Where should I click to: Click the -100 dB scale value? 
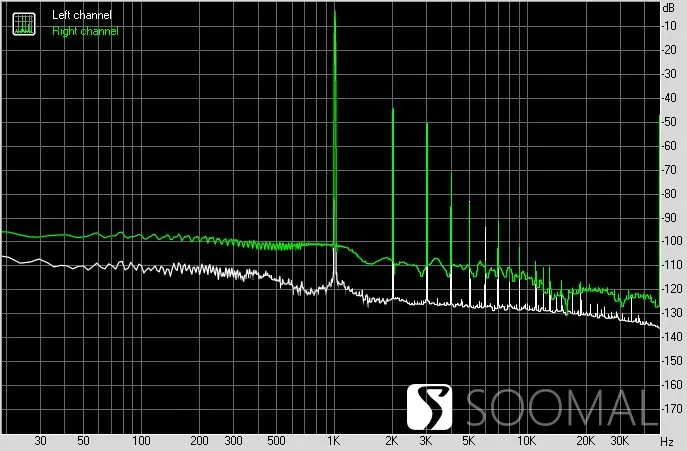click(672, 241)
